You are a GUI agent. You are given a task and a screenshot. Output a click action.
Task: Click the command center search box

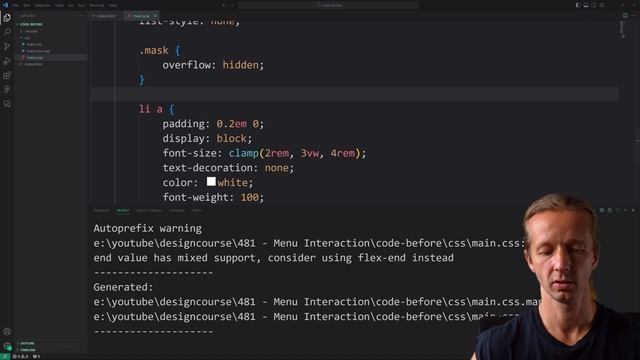click(x=329, y=5)
